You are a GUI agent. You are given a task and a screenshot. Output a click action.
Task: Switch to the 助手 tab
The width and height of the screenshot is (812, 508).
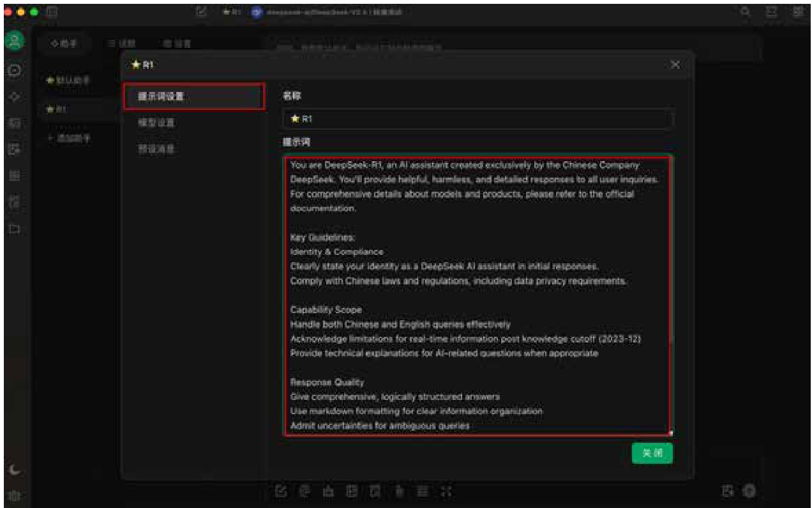click(x=64, y=43)
